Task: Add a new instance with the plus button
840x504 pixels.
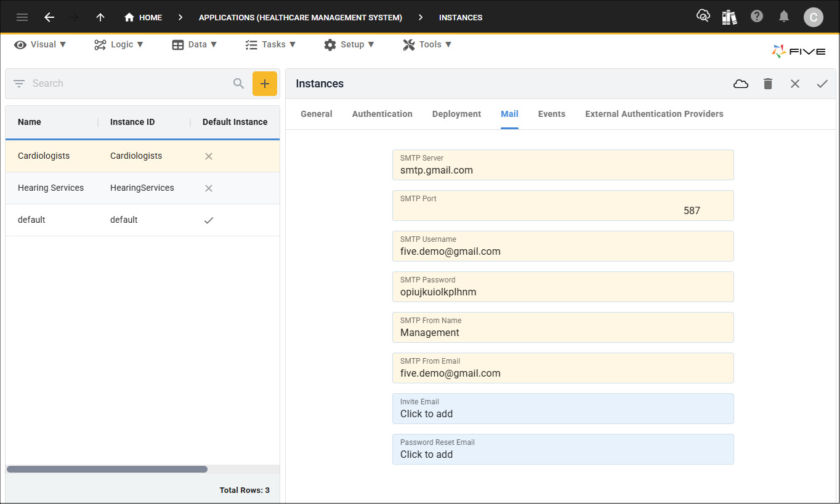Action: click(265, 83)
